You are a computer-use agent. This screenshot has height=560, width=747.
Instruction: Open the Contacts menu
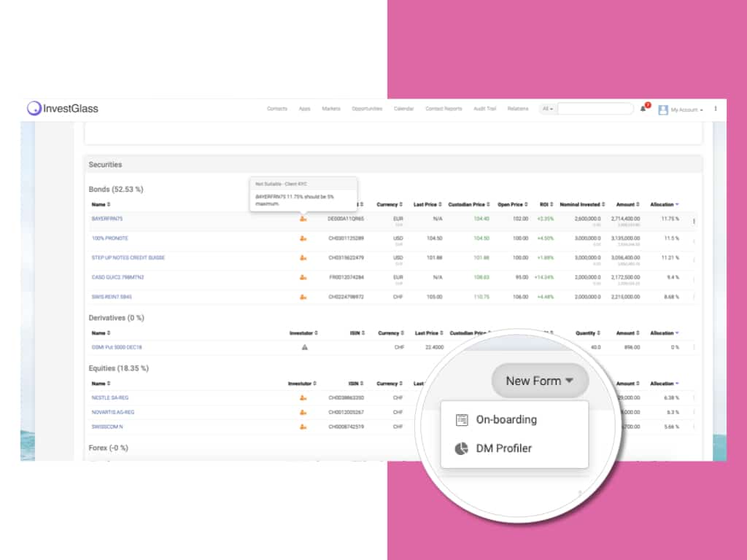coord(277,109)
